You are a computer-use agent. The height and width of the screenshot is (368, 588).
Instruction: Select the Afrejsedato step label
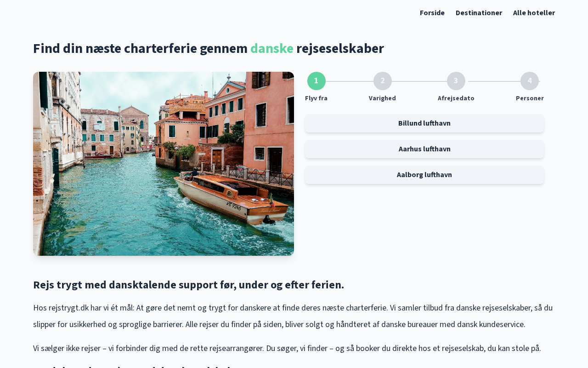tap(456, 98)
